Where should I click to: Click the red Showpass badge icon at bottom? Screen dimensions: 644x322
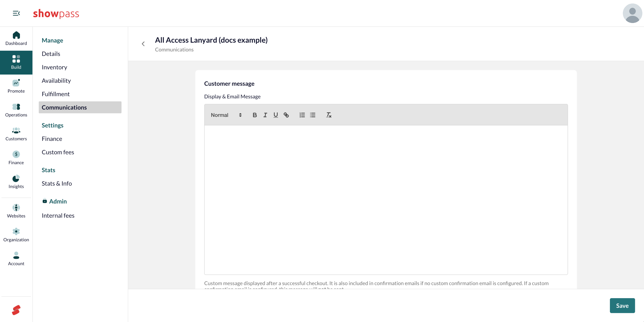16,310
